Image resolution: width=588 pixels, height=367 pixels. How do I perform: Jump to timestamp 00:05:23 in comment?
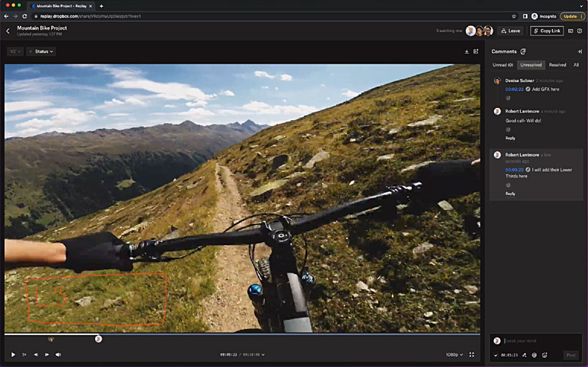click(x=514, y=170)
